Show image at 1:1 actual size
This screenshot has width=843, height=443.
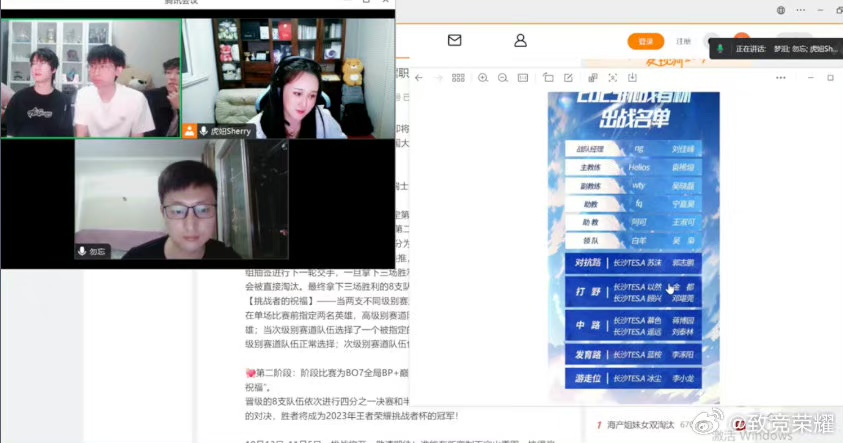[x=523, y=78]
